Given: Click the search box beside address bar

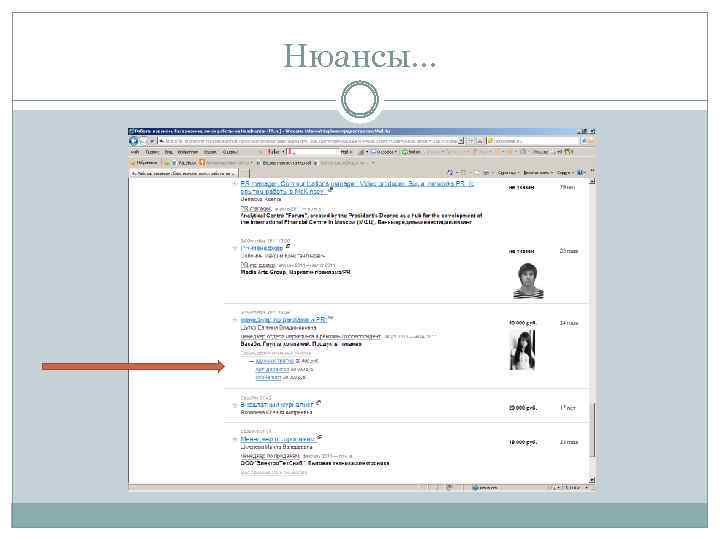Looking at the screenshot, I should coord(535,141).
